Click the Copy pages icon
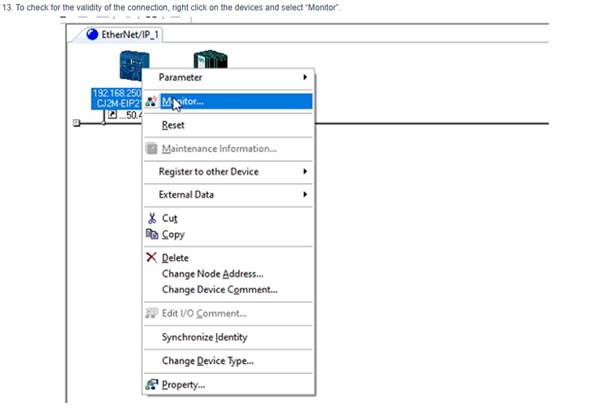The image size is (605, 416). [x=152, y=234]
